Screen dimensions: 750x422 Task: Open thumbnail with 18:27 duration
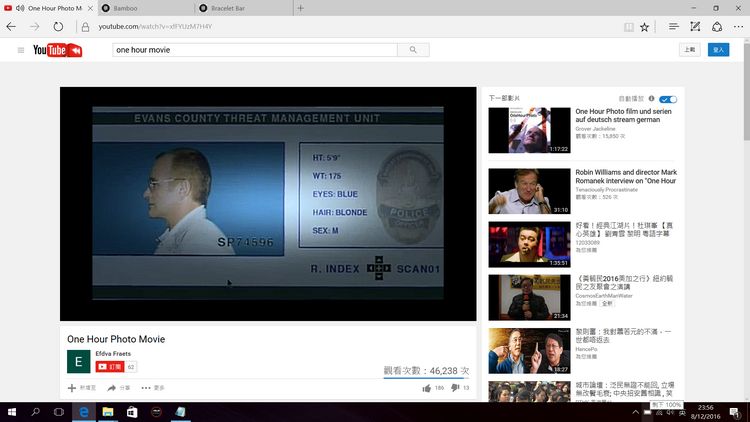click(x=529, y=351)
